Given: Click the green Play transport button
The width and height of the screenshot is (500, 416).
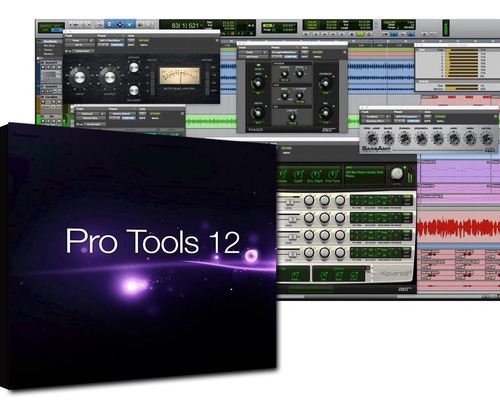Looking at the screenshot, I should tap(360, 34).
